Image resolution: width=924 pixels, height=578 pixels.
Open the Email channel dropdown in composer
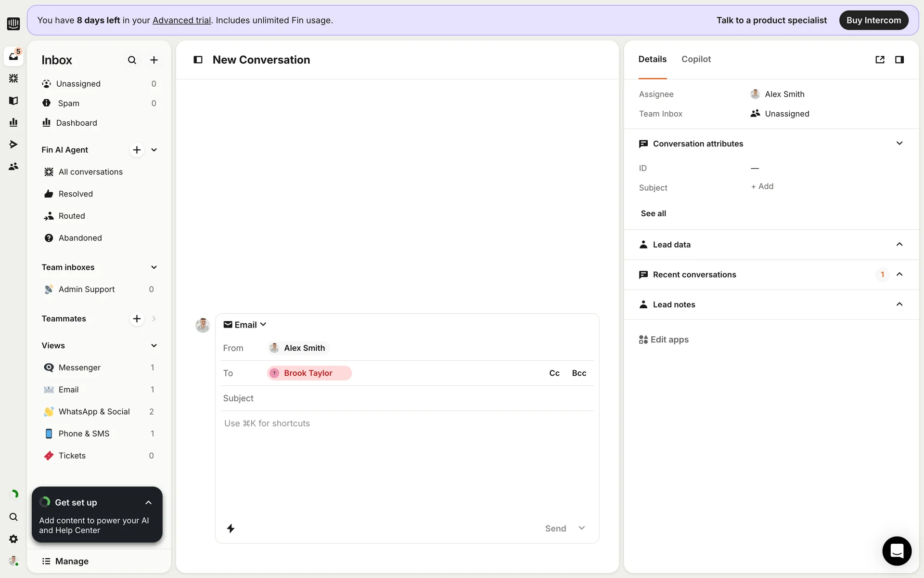245,325
